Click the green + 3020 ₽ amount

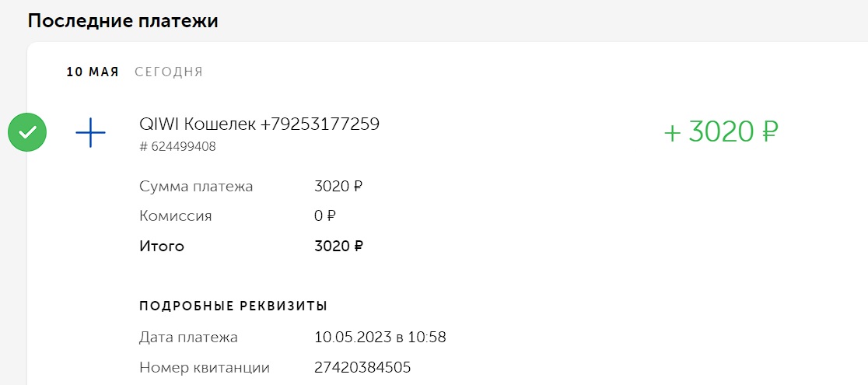coord(720,132)
